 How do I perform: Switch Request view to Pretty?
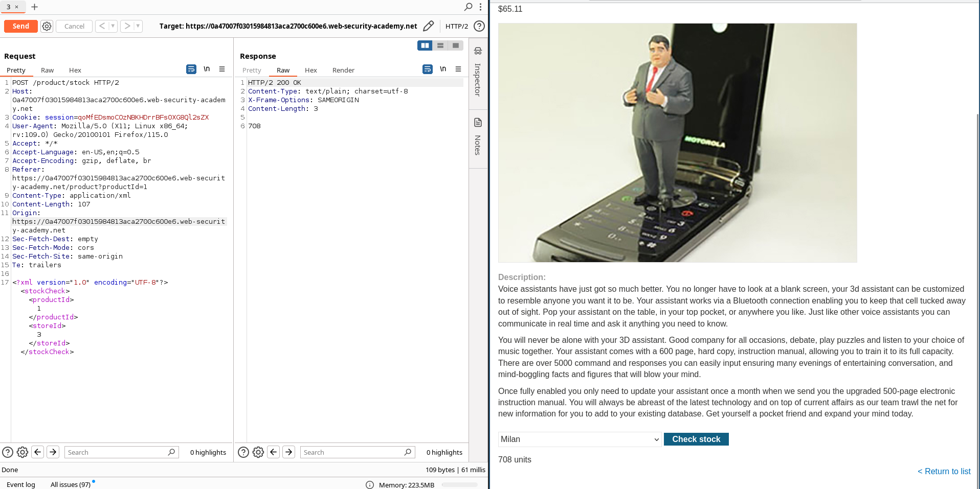click(16, 70)
